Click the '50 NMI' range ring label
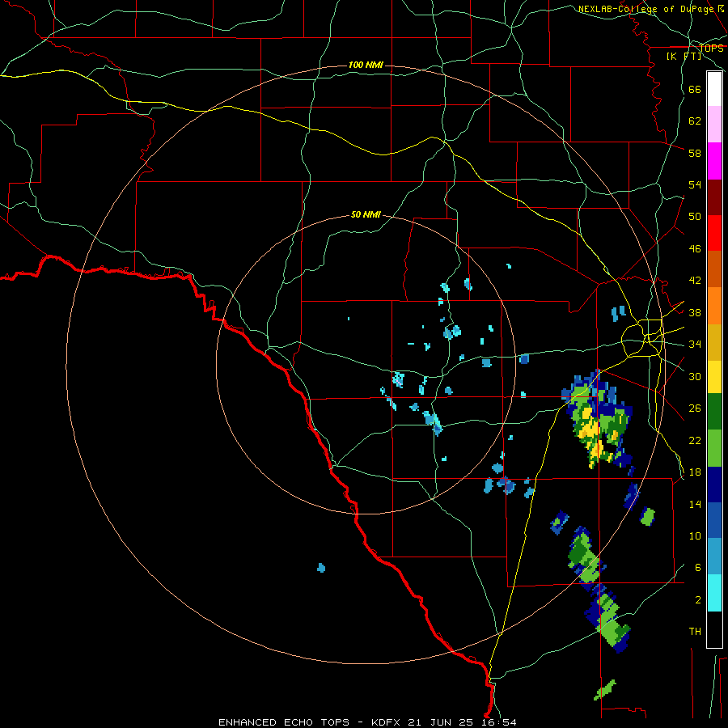The width and height of the screenshot is (728, 728). point(366,214)
